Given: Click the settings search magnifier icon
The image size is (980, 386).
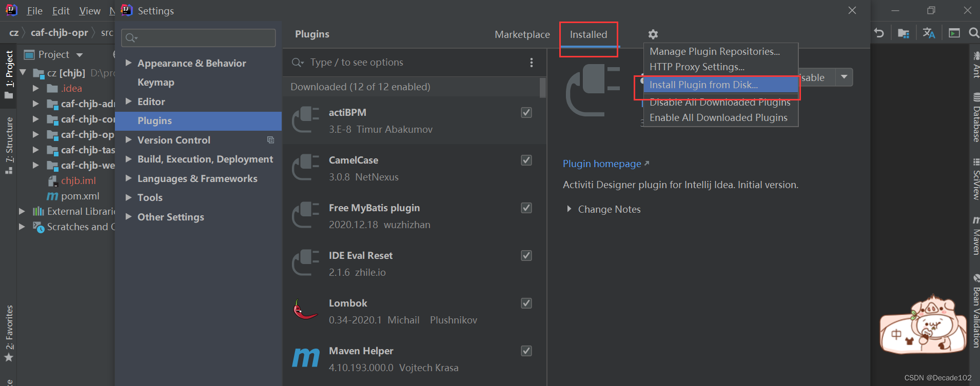Looking at the screenshot, I should point(131,38).
